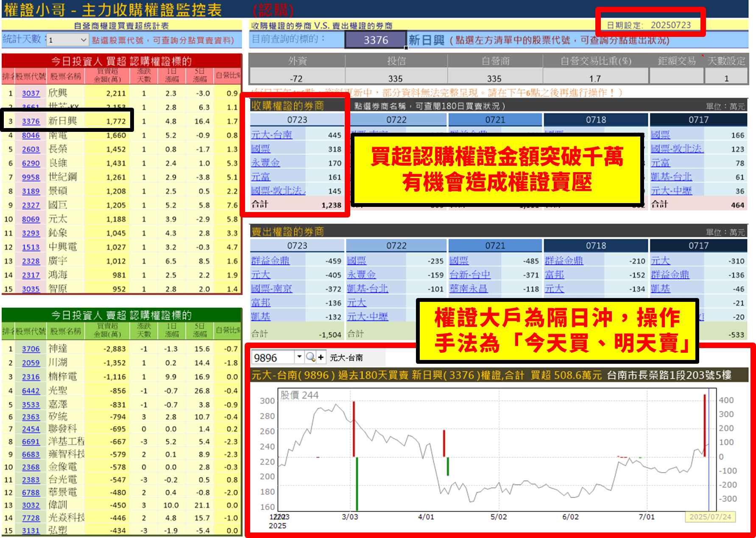This screenshot has width=756, height=538.
Task: Open stock code 8046 link
Action: pyautogui.click(x=31, y=135)
